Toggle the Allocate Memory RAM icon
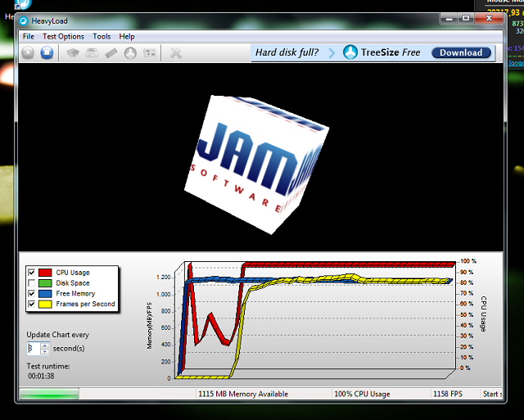This screenshot has height=420, width=524. 111,52
